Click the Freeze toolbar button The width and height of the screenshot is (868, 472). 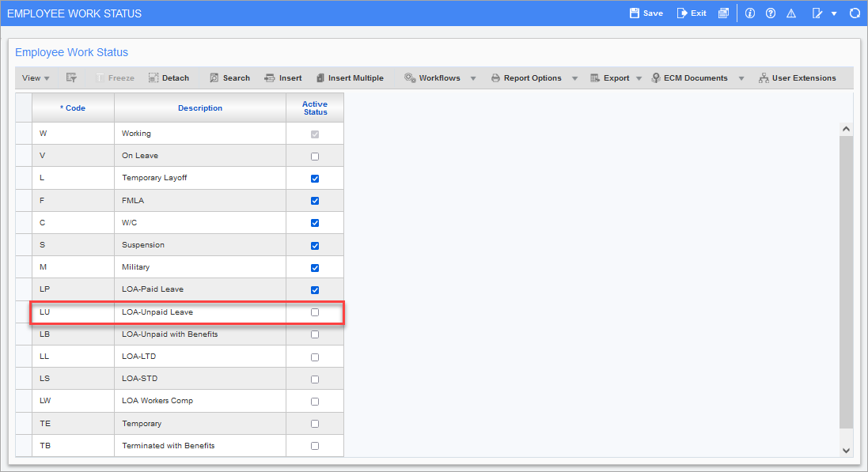(116, 78)
